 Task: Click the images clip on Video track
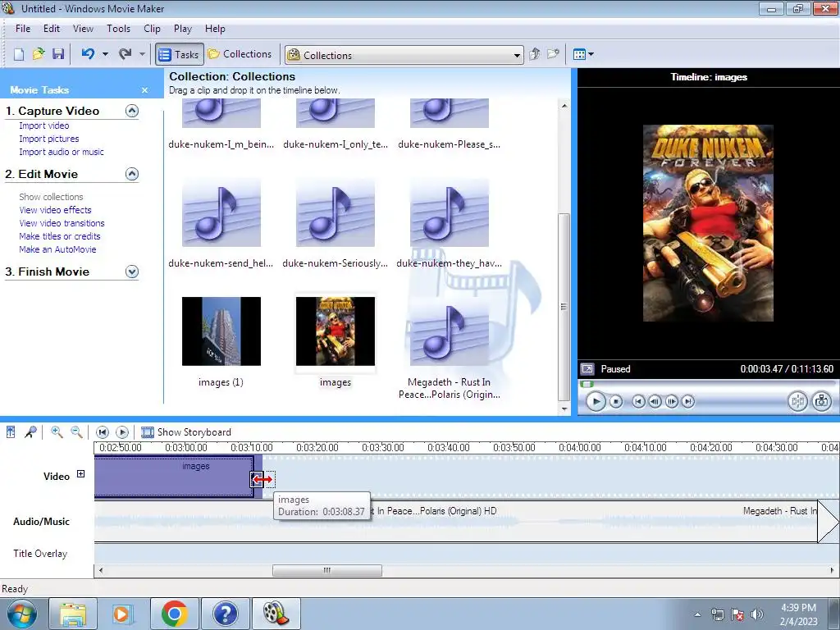tap(174, 477)
